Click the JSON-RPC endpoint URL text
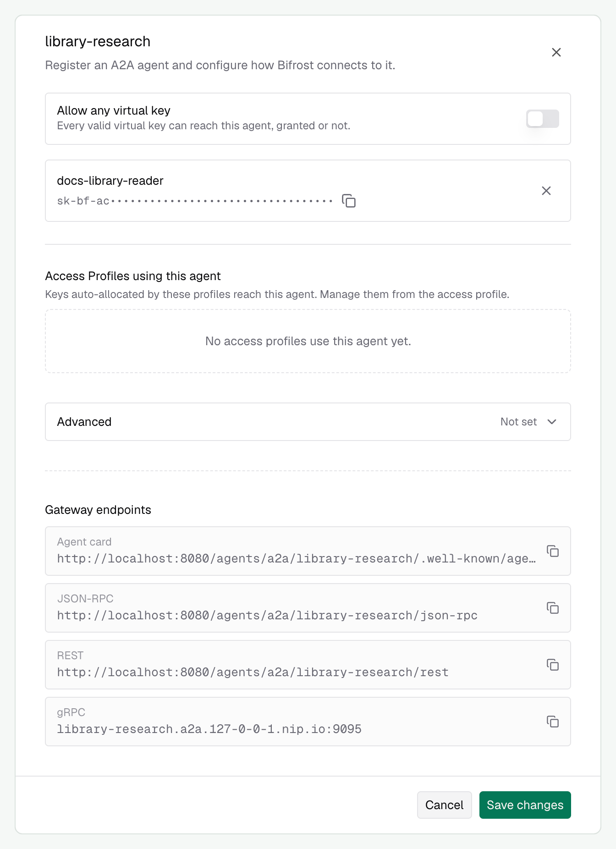 click(267, 615)
